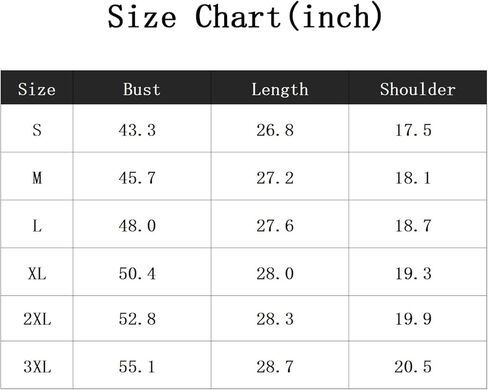Select length value 27.6 for size L
The image size is (488, 390).
(x=275, y=226)
